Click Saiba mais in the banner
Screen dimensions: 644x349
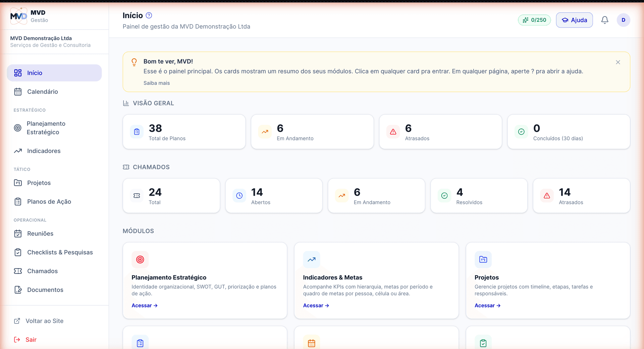tap(157, 83)
